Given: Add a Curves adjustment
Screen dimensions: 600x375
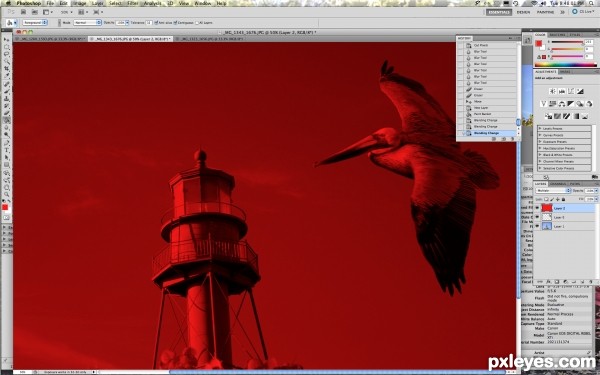Looking at the screenshot, I should pyautogui.click(x=571, y=91).
